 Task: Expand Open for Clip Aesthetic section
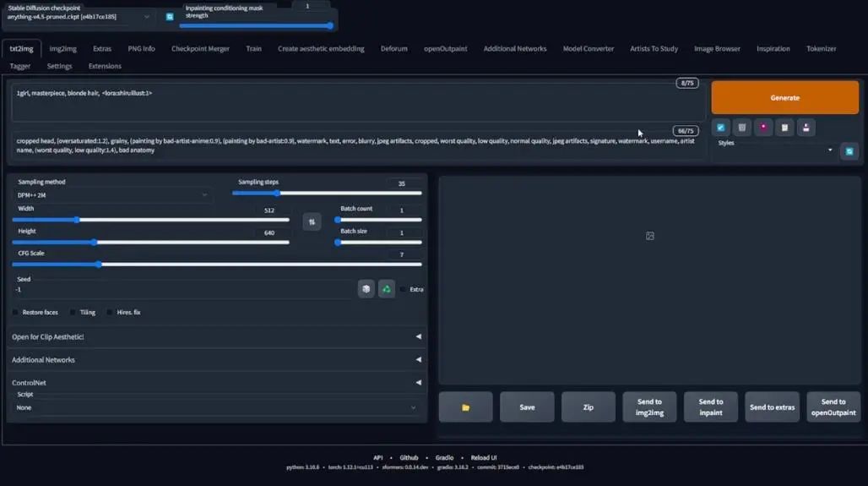point(216,337)
